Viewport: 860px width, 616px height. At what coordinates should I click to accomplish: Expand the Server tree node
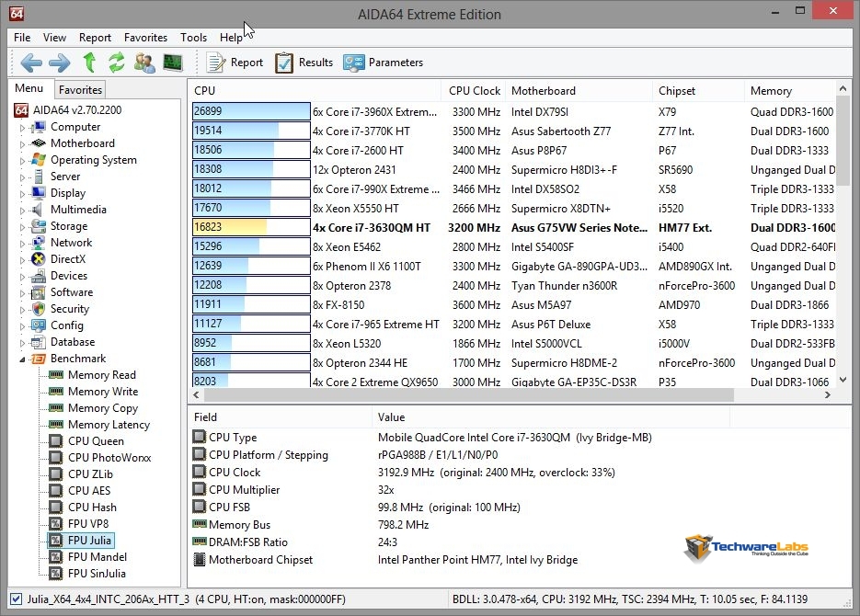[x=22, y=177]
